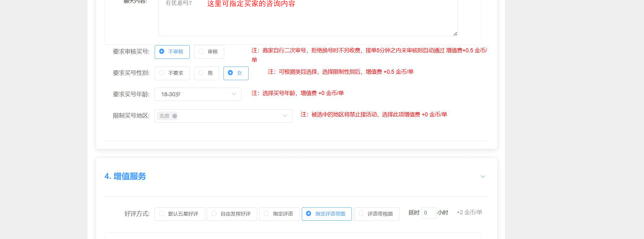Choose 默认五星好评 review method
Screen dimensions: 644x239
tap(179, 214)
